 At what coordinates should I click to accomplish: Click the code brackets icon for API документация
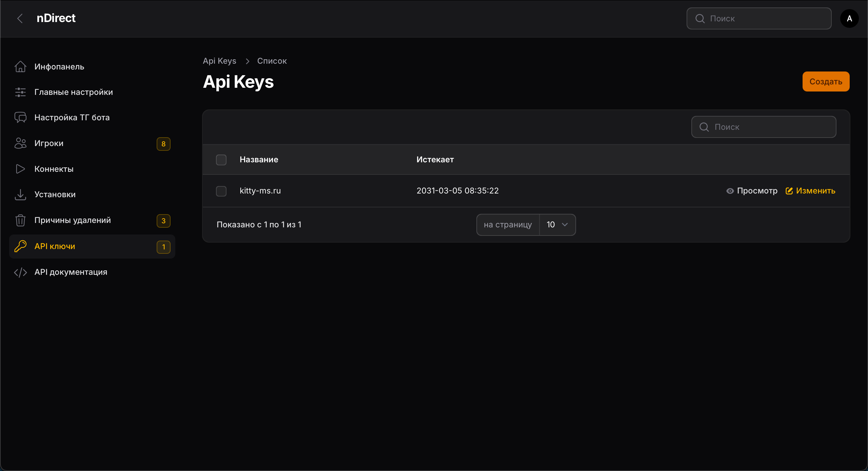[x=20, y=272]
